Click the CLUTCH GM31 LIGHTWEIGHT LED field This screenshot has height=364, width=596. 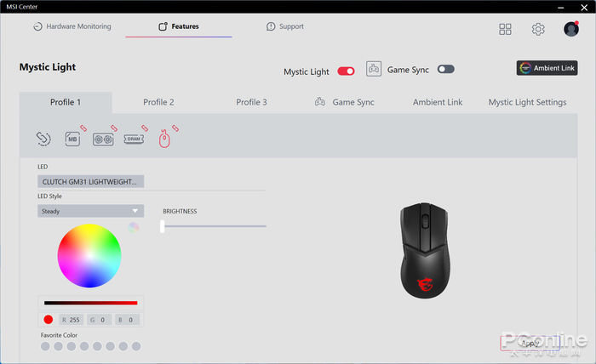click(x=90, y=182)
